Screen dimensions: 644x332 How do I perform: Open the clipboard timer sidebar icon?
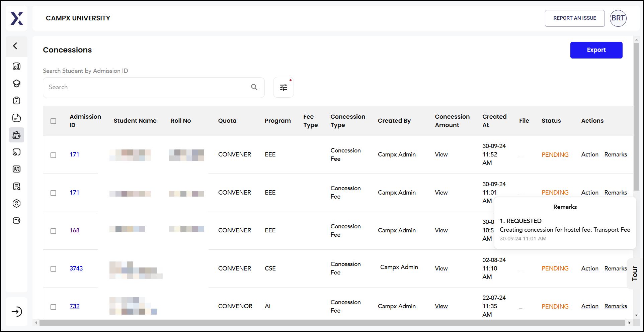tap(17, 101)
